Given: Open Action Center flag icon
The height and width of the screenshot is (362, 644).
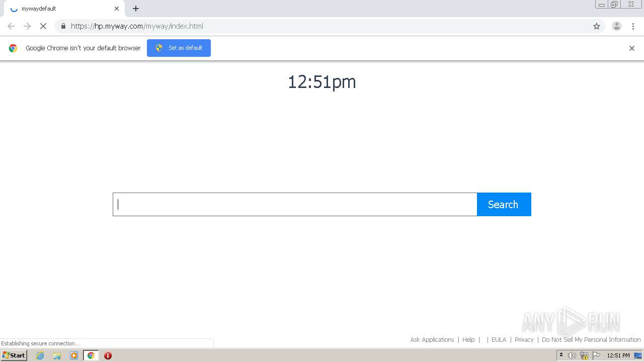Looking at the screenshot, I should click(x=596, y=355).
